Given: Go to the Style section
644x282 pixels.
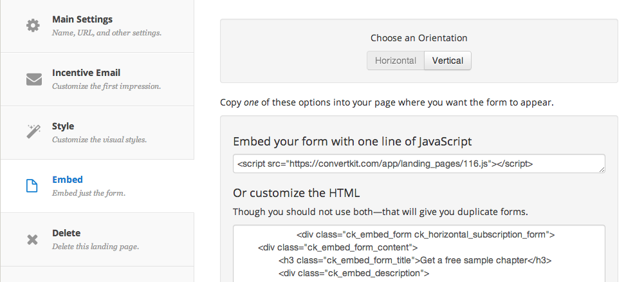Looking at the screenshot, I should click(63, 126).
